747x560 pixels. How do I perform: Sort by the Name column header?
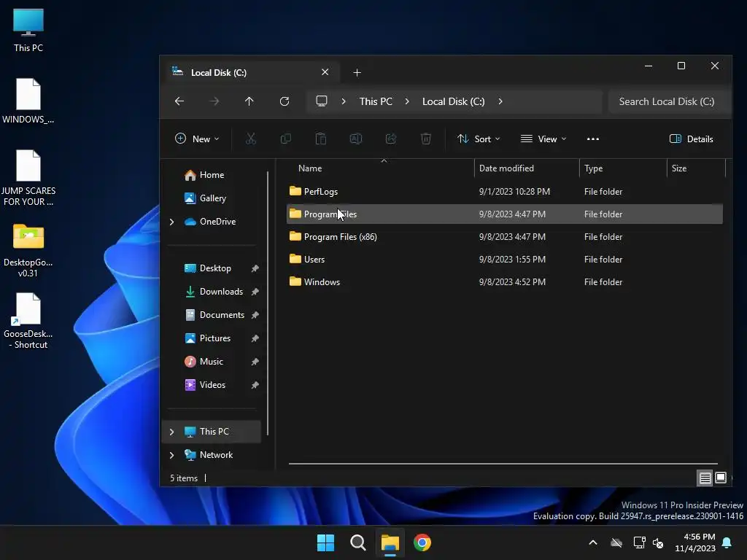[310, 168]
